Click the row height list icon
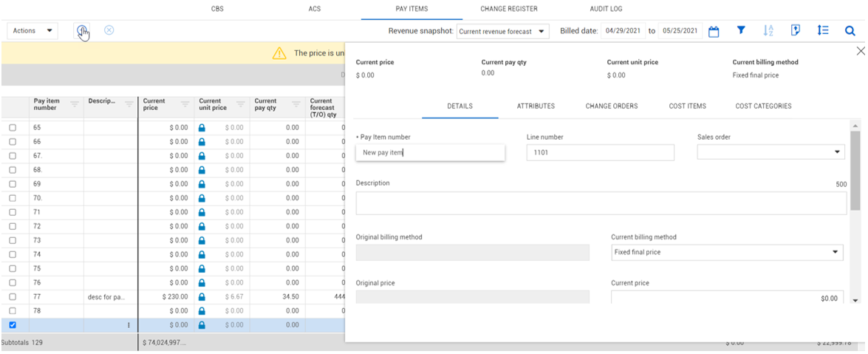This screenshot has width=868, height=354. [823, 30]
